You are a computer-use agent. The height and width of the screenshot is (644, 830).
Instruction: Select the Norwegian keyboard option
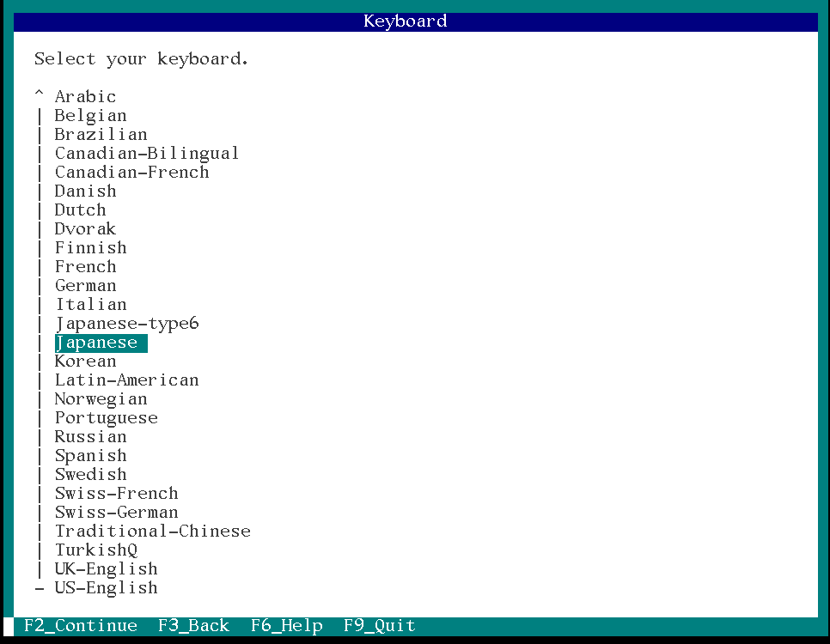[x=101, y=399]
